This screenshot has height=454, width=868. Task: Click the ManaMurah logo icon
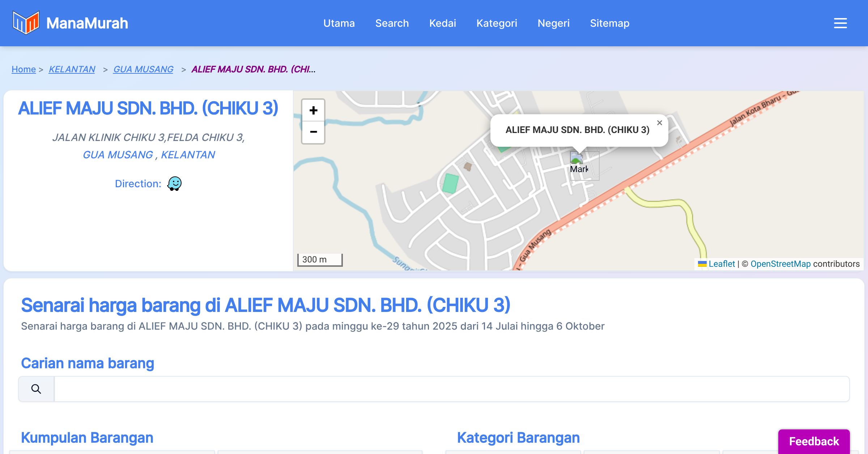click(x=25, y=23)
